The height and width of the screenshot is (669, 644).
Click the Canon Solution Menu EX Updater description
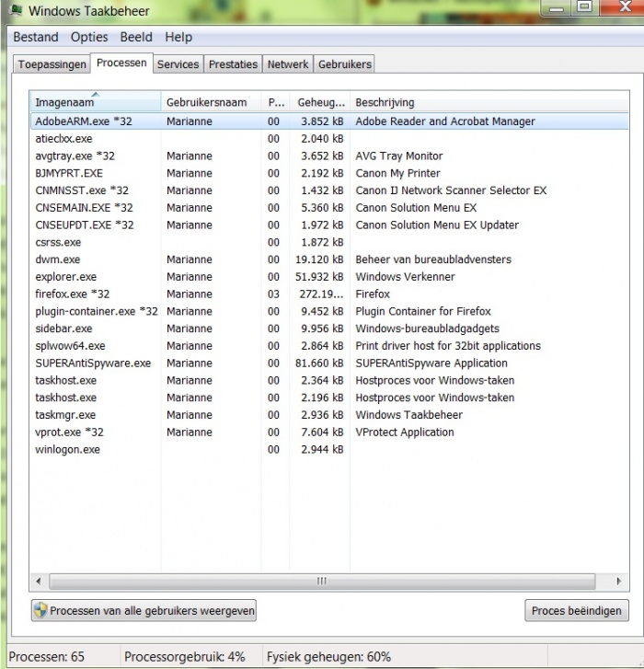[437, 225]
